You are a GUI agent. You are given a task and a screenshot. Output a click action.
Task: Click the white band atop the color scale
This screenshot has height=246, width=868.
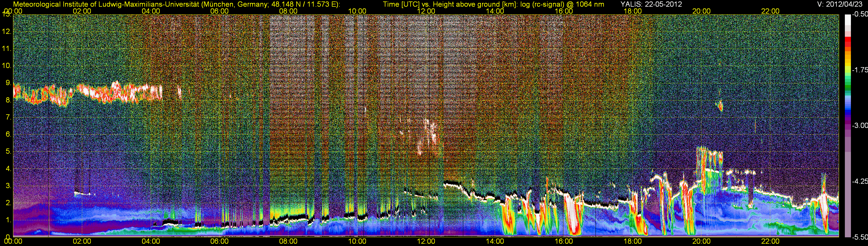[x=847, y=20]
